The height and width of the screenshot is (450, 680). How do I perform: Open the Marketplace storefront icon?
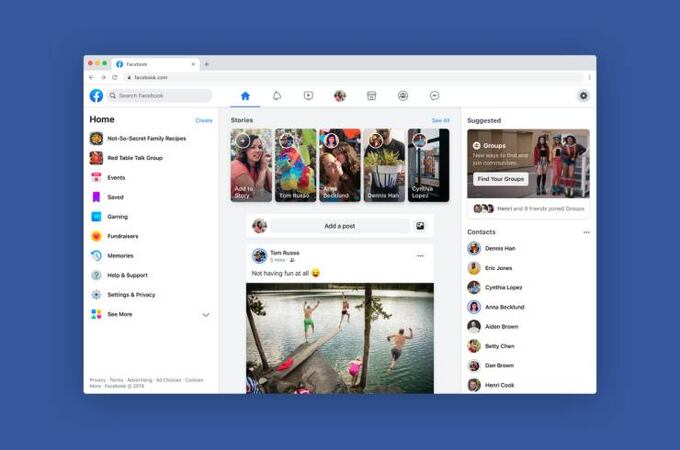tap(371, 96)
